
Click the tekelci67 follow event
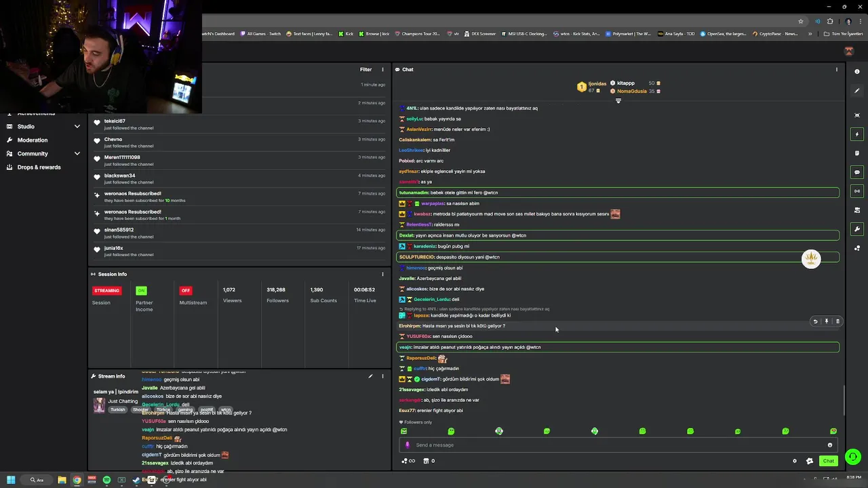[239, 124]
